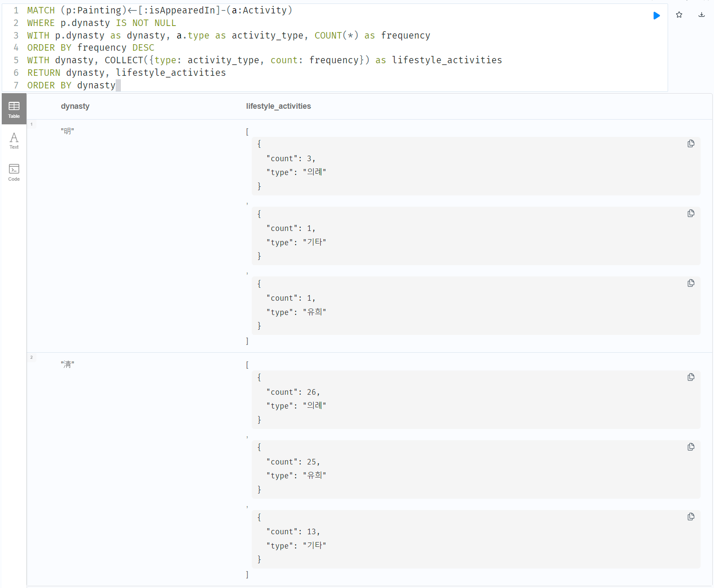
Task: Copy 清 dynasty 의례 count 26 object
Action: click(691, 377)
